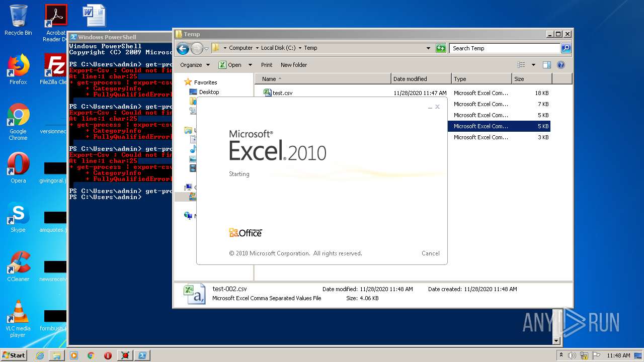Minimize the Excel splash screen
The image size is (644, 362).
coord(430,107)
